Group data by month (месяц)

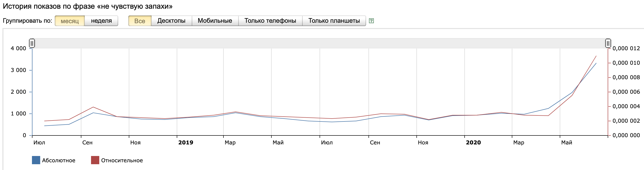click(x=70, y=21)
